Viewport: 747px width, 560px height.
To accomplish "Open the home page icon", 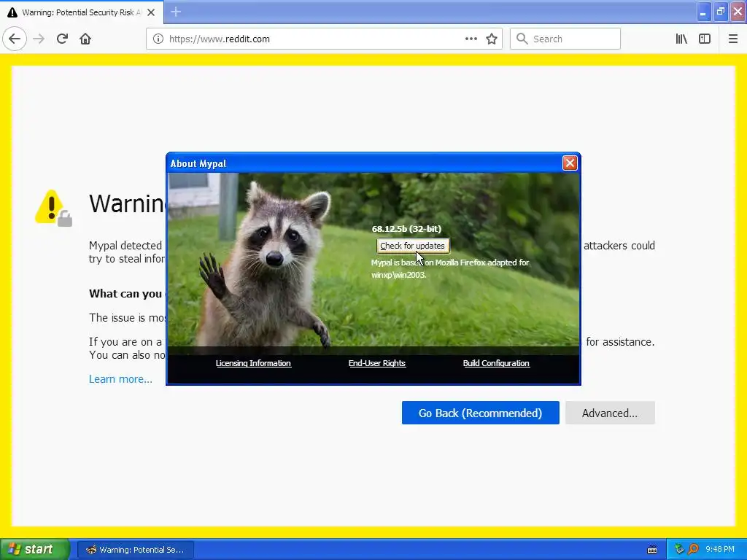I will coord(85,39).
